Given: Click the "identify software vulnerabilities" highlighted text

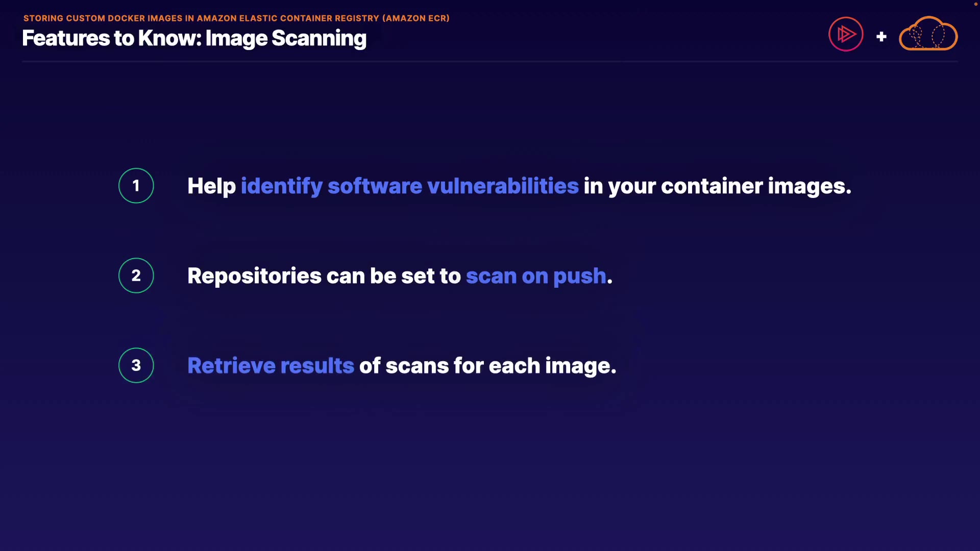Looking at the screenshot, I should (409, 186).
